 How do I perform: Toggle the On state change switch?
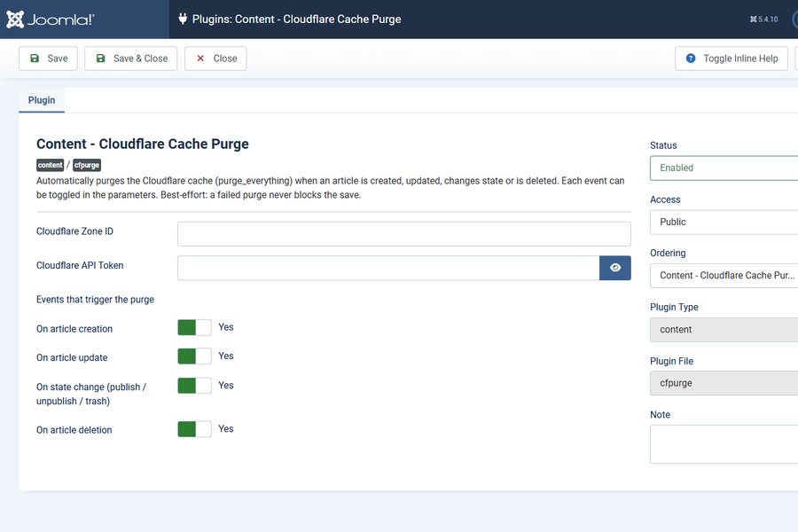pyautogui.click(x=194, y=386)
